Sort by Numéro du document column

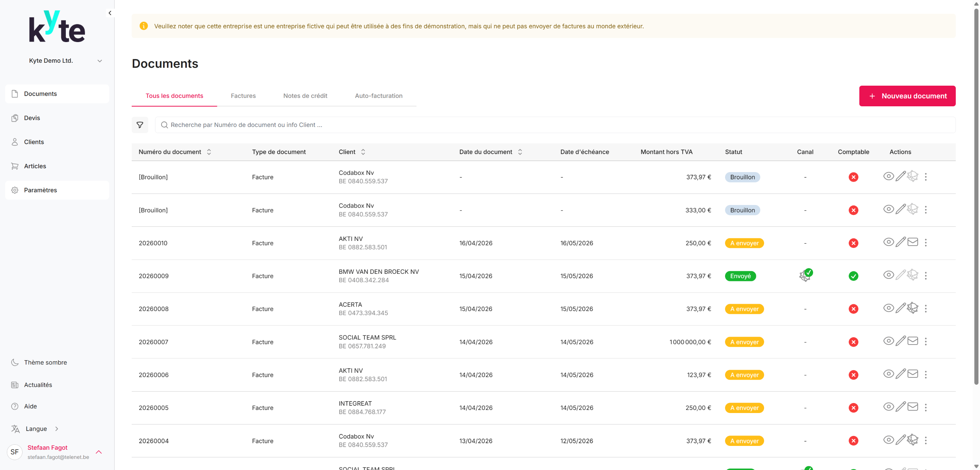click(209, 152)
